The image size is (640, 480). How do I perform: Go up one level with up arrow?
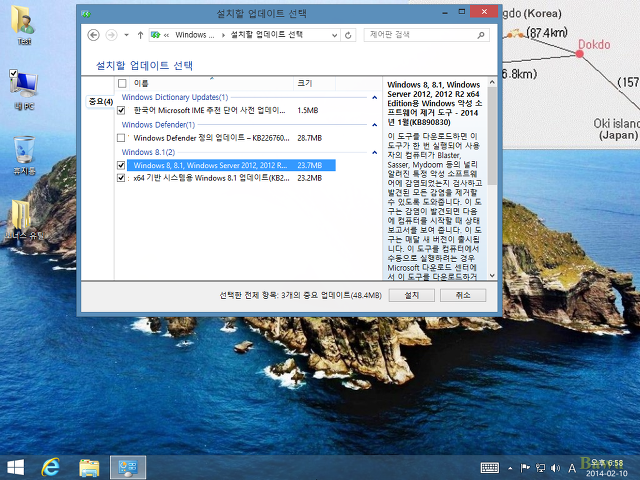point(140,35)
